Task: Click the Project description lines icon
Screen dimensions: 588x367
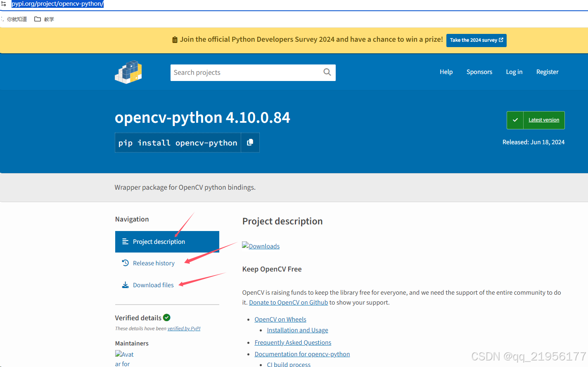Action: point(126,241)
